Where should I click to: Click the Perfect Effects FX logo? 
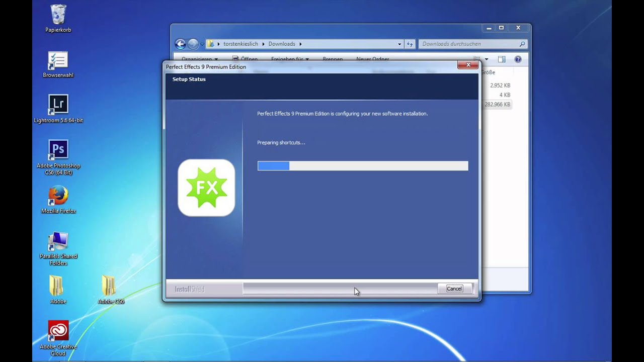point(206,188)
